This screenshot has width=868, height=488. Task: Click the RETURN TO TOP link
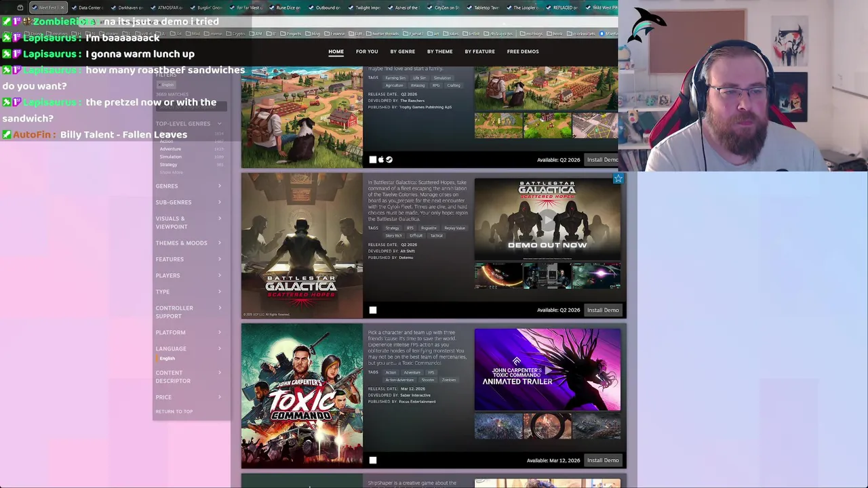[x=174, y=412]
